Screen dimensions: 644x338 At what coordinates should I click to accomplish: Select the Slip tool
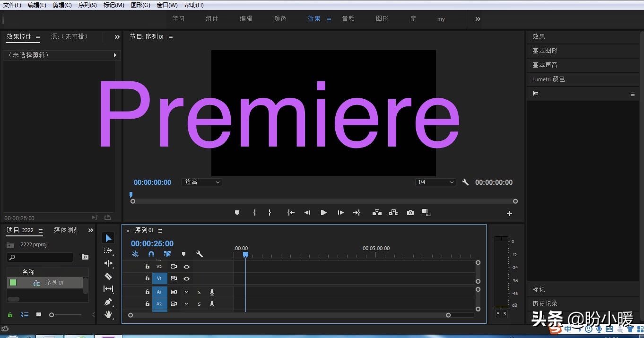coord(108,289)
